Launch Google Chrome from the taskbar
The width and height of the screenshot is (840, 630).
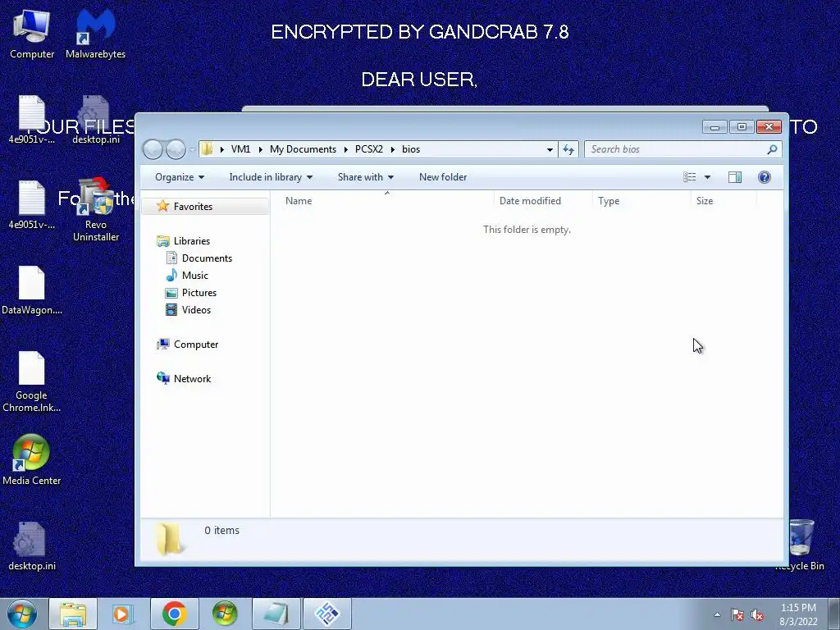click(x=174, y=614)
